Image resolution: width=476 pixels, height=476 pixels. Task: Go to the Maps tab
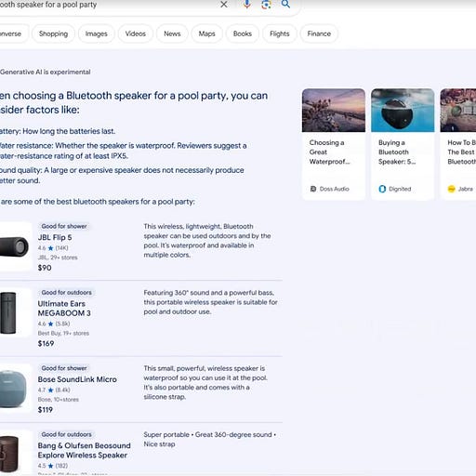coord(206,33)
